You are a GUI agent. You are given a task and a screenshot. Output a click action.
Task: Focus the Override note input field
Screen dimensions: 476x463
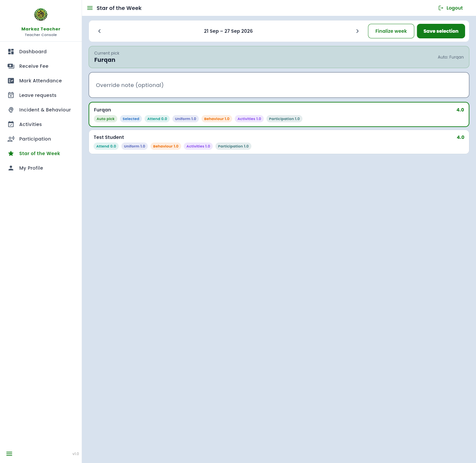tap(279, 85)
